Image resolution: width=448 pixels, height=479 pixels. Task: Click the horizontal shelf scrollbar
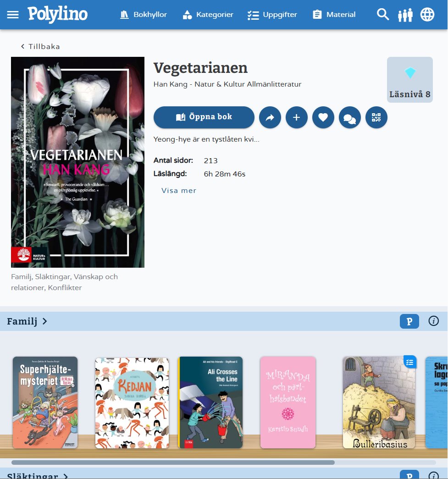(173, 462)
